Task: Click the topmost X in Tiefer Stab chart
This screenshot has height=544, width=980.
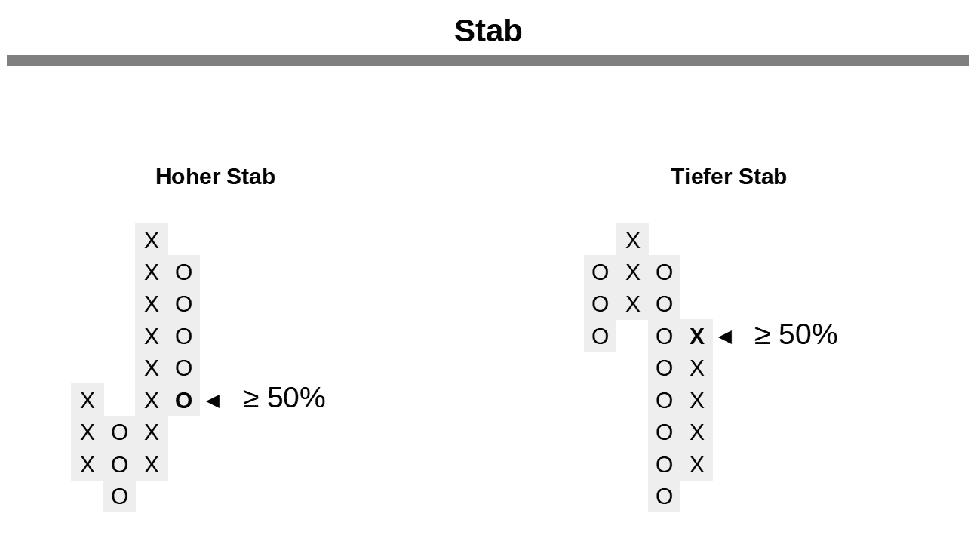Action: coord(632,241)
